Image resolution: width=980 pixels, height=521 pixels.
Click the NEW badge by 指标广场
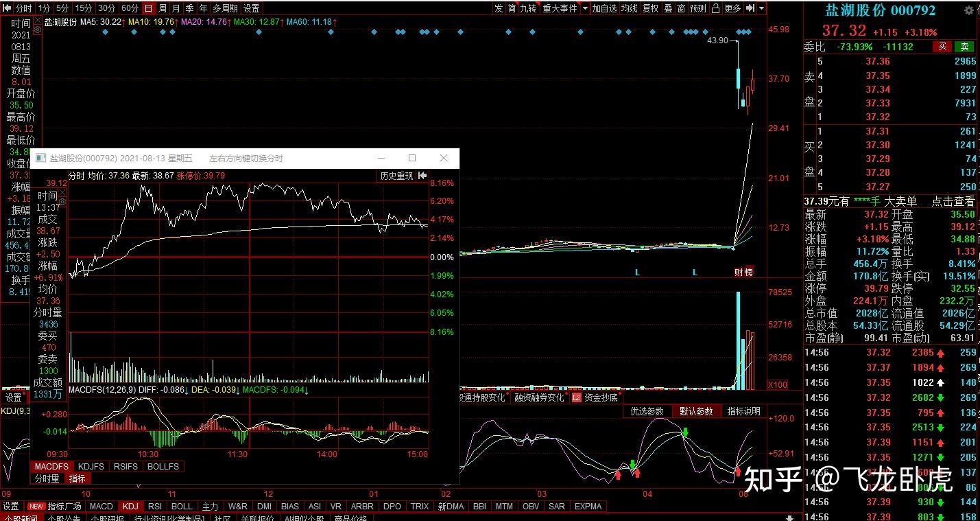(x=36, y=507)
